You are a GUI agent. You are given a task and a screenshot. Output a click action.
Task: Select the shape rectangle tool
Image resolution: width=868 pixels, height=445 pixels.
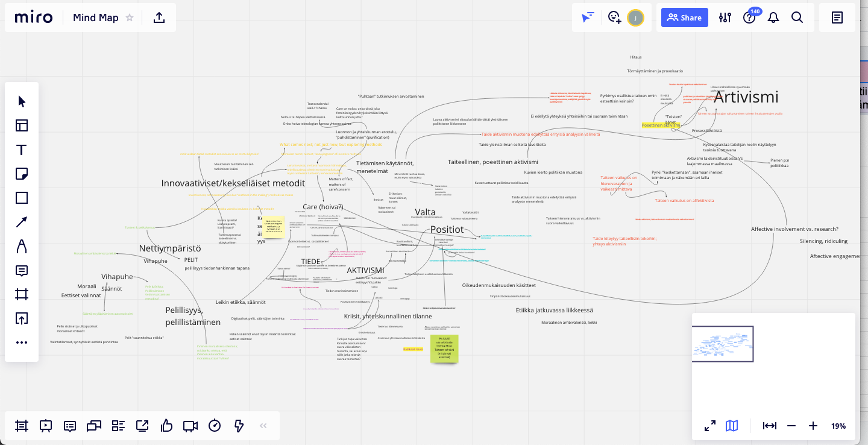[22, 198]
